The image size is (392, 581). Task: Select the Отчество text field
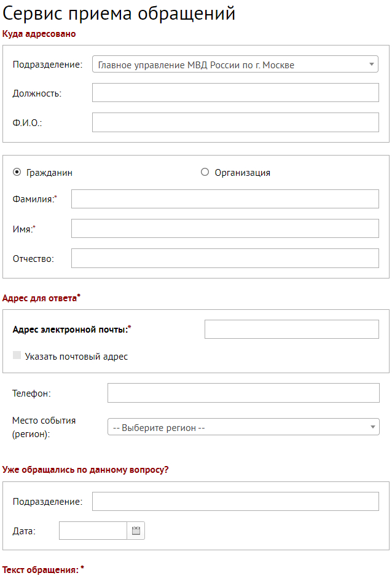[225, 258]
